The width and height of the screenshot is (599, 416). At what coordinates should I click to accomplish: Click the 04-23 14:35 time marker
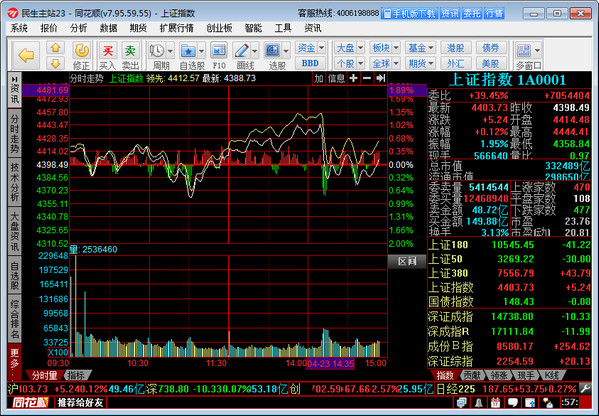330,363
